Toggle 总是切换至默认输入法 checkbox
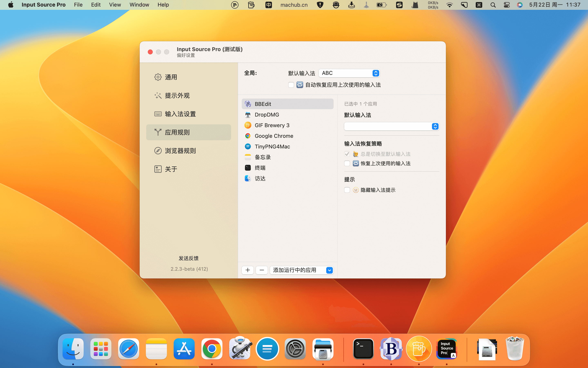 point(347,154)
